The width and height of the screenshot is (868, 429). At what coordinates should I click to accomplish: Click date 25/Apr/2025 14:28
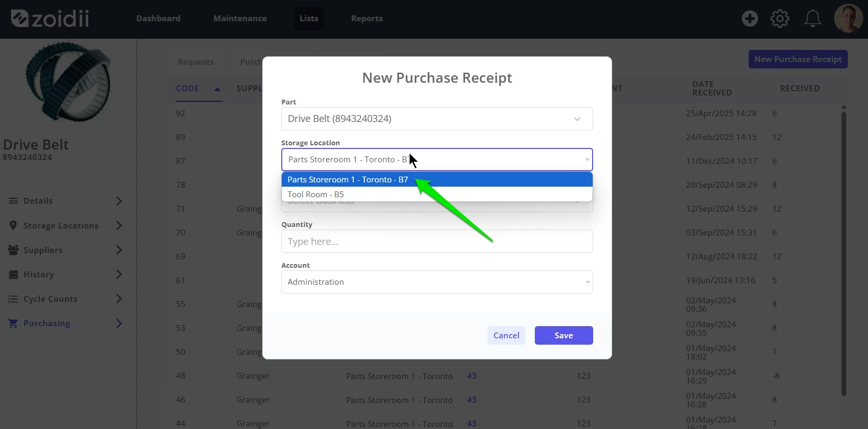coord(721,113)
